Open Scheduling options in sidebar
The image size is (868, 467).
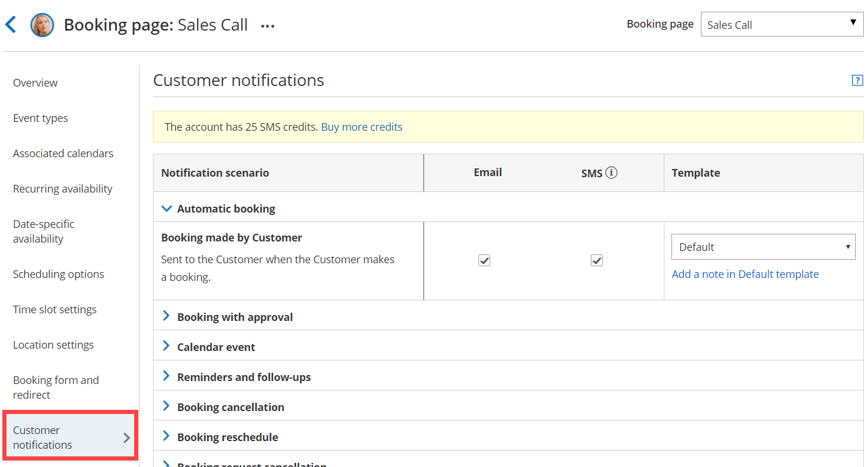(x=58, y=274)
